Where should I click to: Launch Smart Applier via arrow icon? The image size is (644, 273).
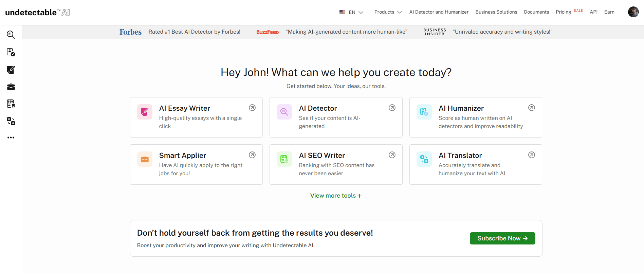coord(252,155)
